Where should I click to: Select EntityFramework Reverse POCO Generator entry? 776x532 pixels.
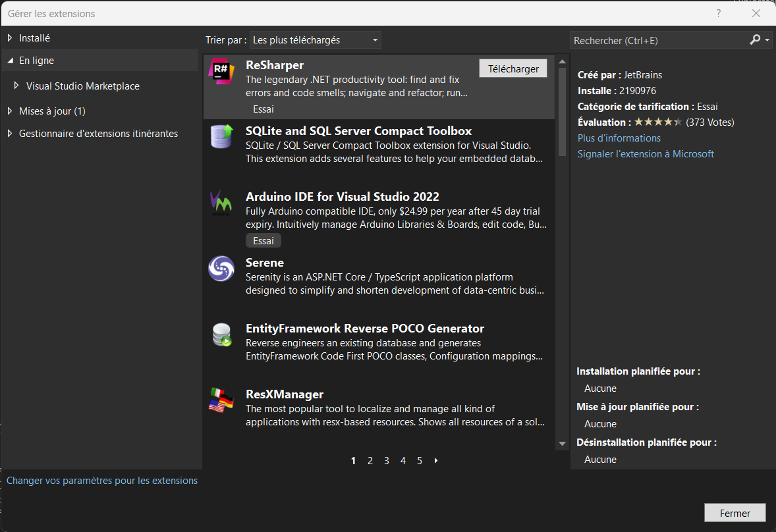pyautogui.click(x=379, y=350)
